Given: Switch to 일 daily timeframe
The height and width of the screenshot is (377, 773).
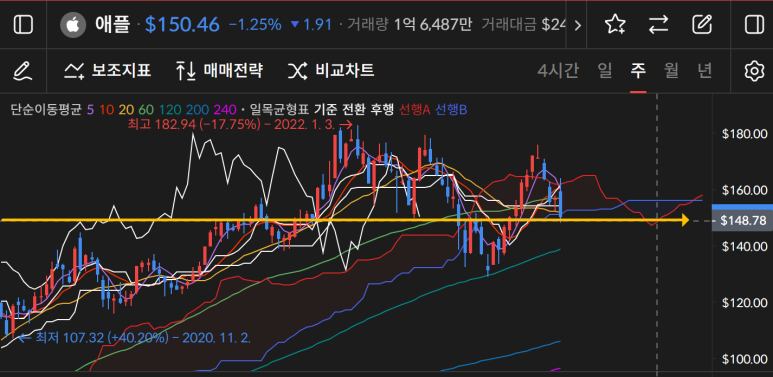Looking at the screenshot, I should point(605,71).
